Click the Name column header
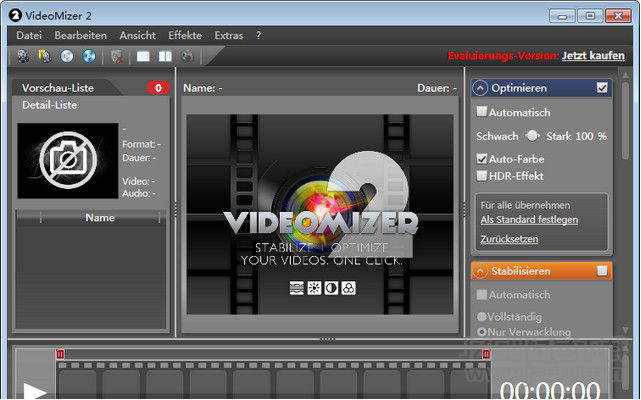Screen dimensions: 641x400 click(100, 218)
